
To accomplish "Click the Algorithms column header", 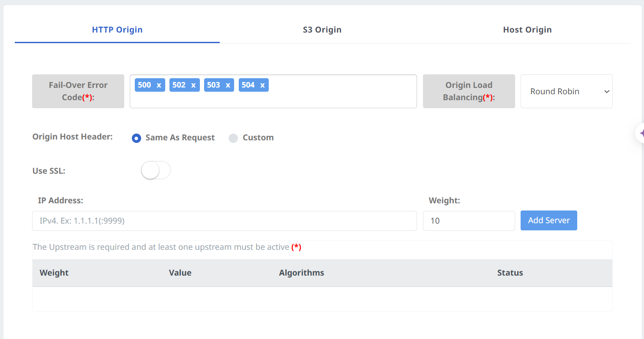I will (x=301, y=273).
